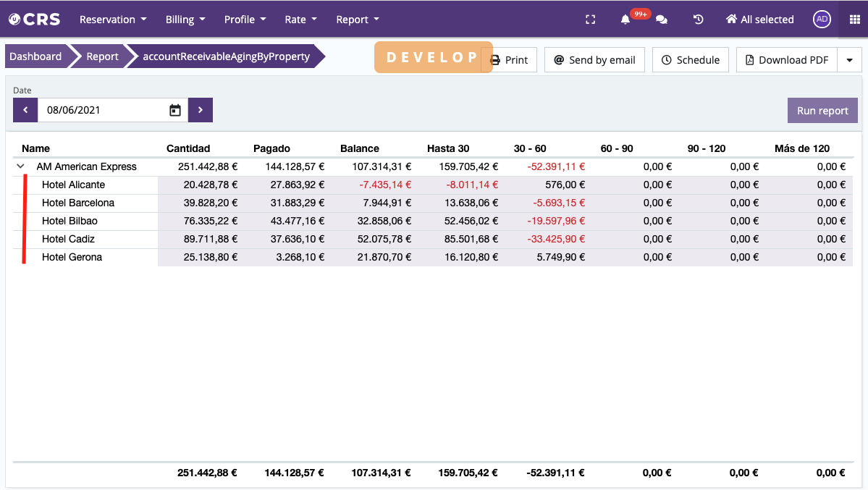Navigate to Dashboard breadcrumb

(x=35, y=56)
